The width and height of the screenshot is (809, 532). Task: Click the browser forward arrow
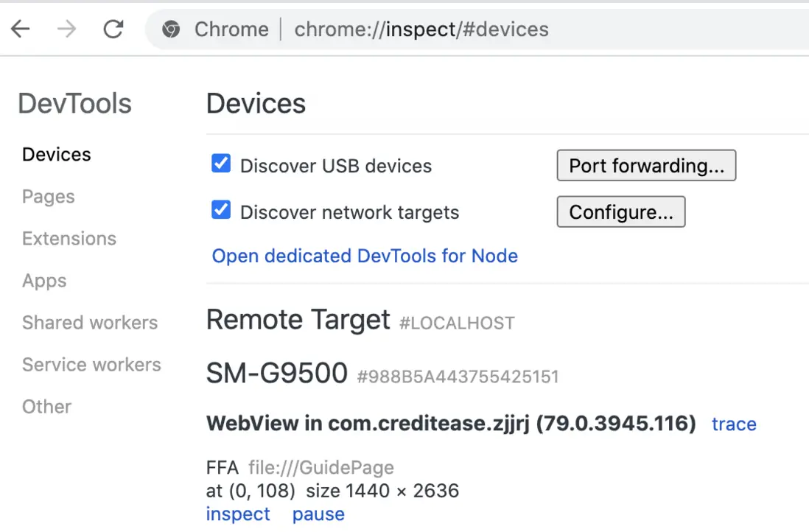tap(66, 29)
